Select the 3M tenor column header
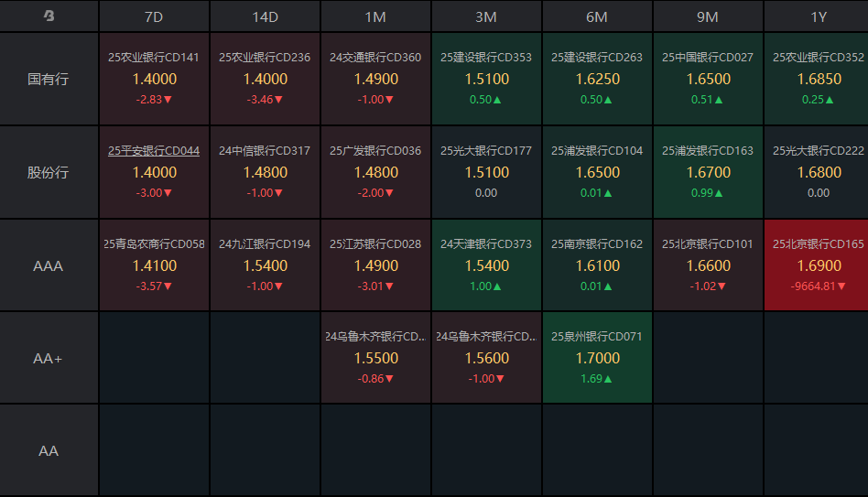868x497 pixels. click(486, 16)
